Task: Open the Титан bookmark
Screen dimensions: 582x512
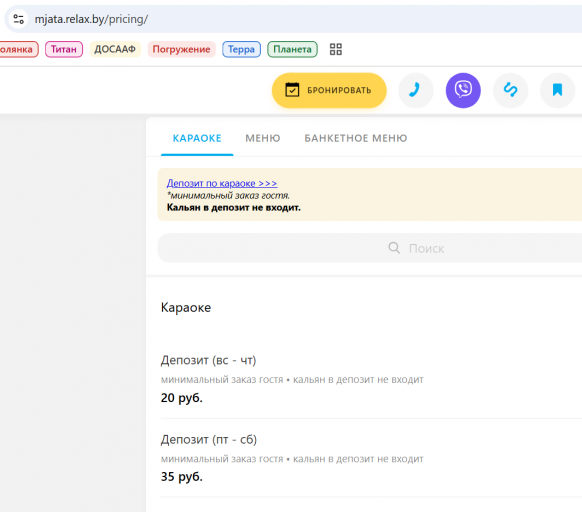Action: point(64,49)
